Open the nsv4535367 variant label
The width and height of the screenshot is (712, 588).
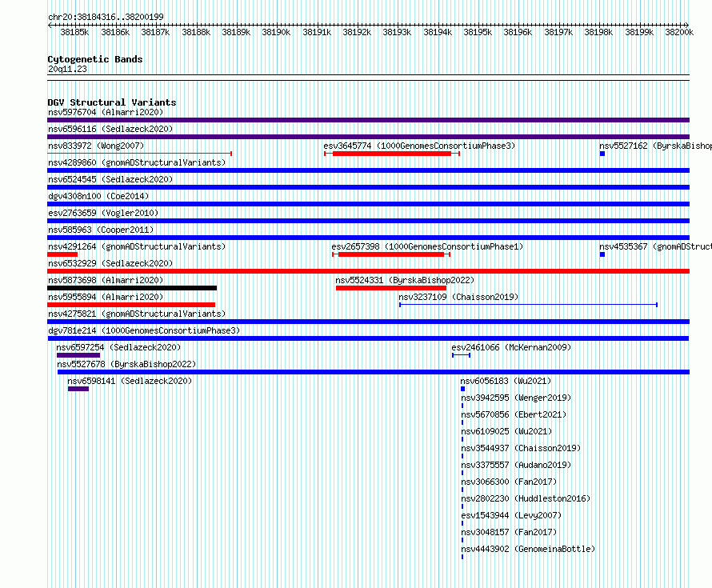point(655,246)
